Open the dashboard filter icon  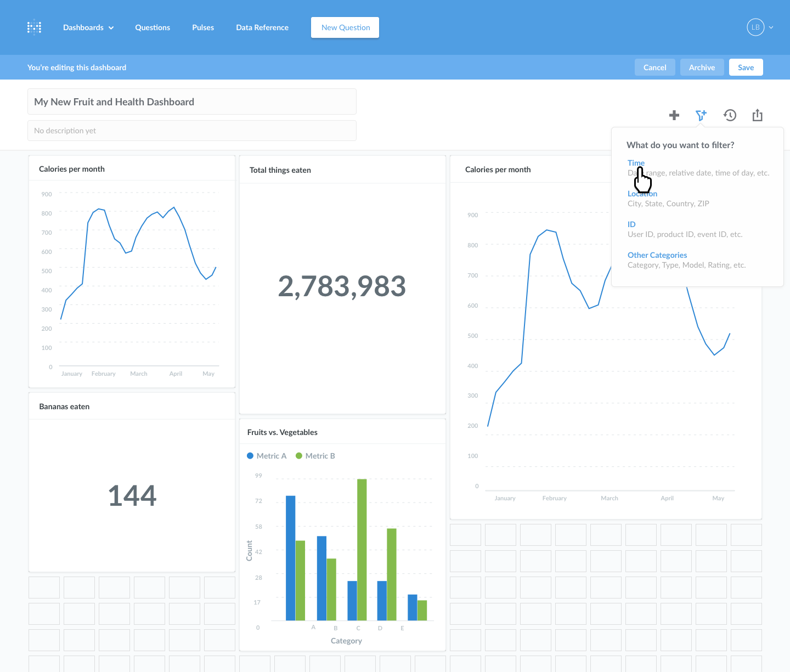click(701, 115)
